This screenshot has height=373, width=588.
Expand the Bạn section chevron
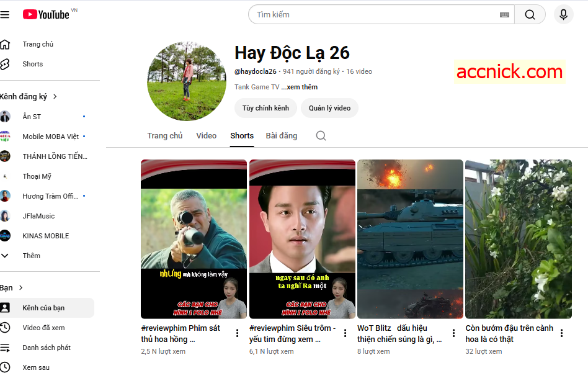pyautogui.click(x=21, y=288)
